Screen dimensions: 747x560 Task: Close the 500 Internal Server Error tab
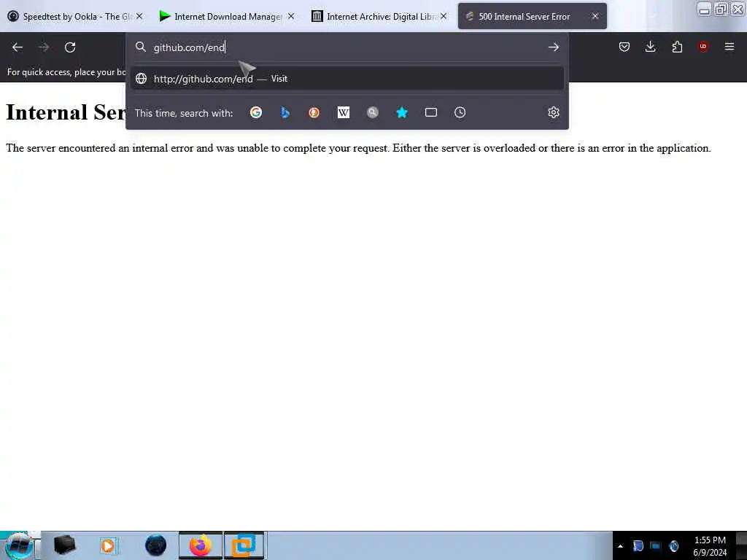pyautogui.click(x=595, y=16)
